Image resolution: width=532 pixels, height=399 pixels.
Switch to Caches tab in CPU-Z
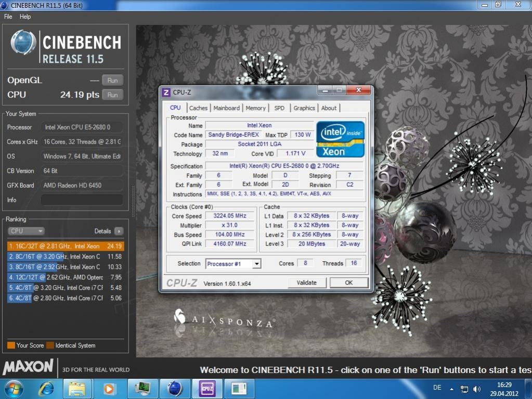click(198, 108)
